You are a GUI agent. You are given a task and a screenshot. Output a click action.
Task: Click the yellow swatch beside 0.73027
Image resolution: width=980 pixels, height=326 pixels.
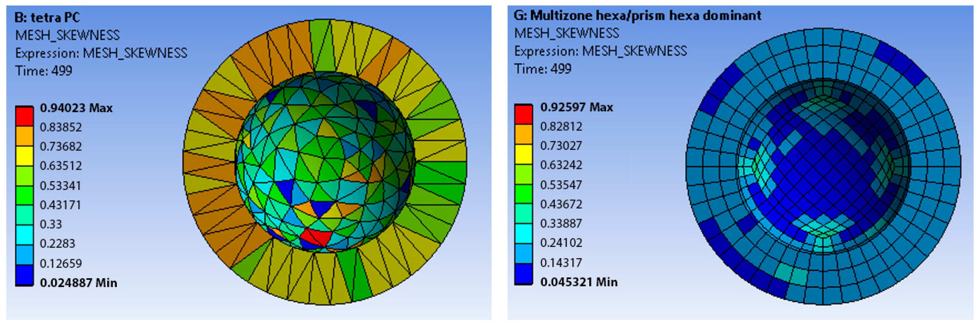click(x=524, y=154)
